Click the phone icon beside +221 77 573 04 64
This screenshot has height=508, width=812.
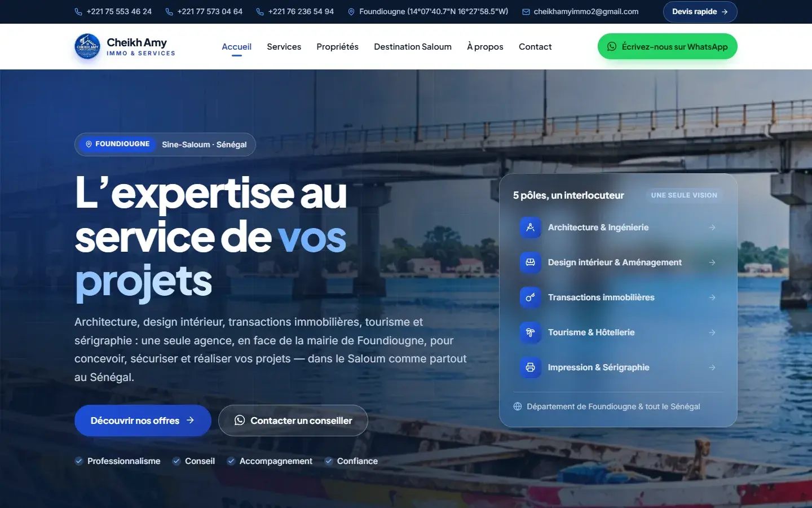(169, 12)
